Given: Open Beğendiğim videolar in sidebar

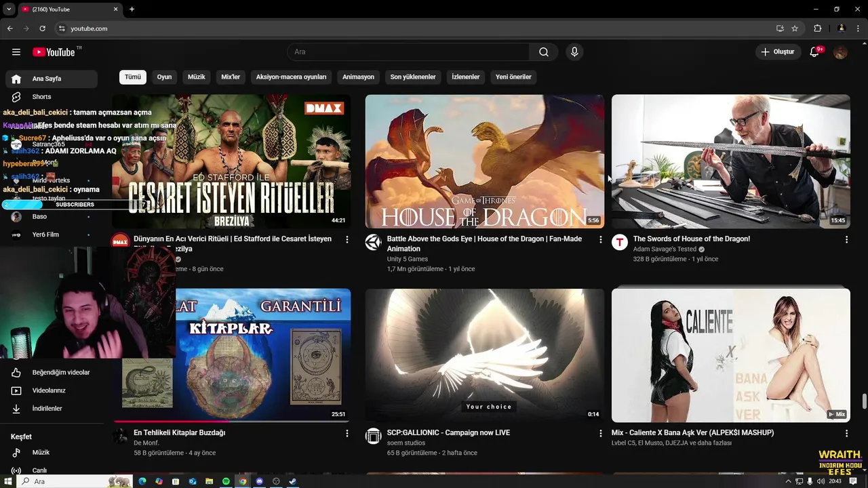Looking at the screenshot, I should (x=52, y=372).
